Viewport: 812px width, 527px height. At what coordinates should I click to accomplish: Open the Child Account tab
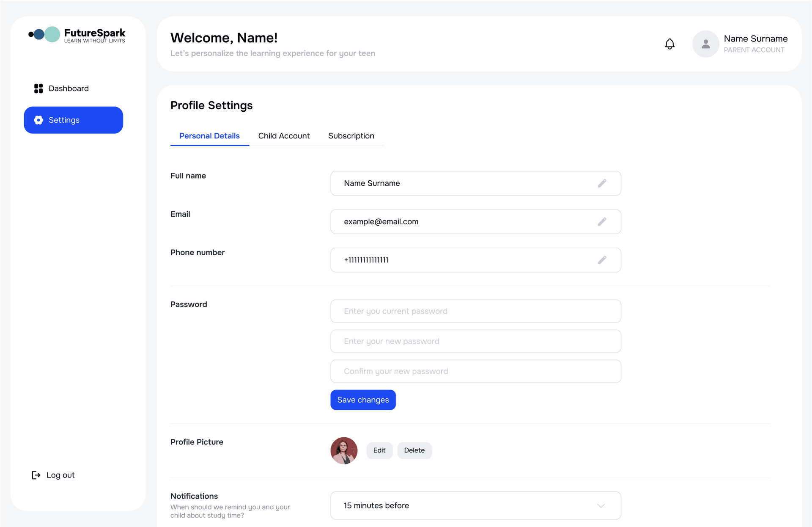click(x=284, y=135)
